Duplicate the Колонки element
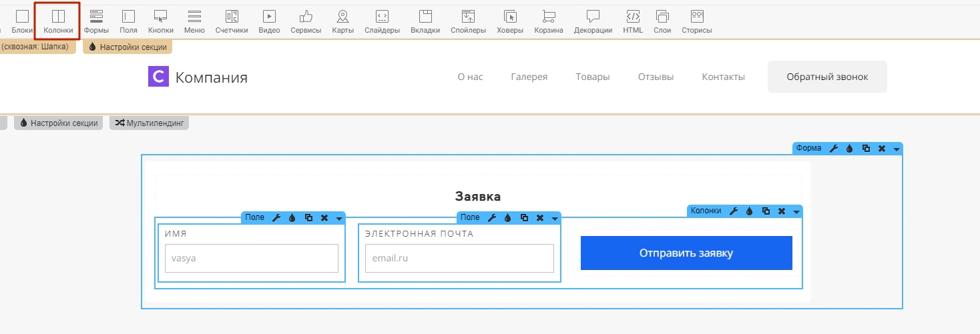980x334 pixels. (x=766, y=211)
